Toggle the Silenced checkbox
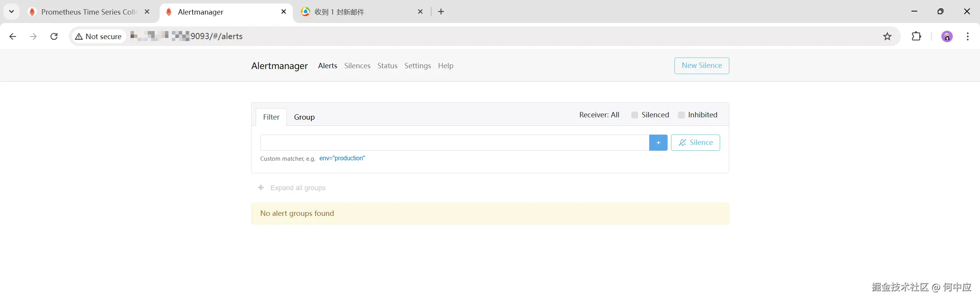The height and width of the screenshot is (301, 980). (635, 115)
